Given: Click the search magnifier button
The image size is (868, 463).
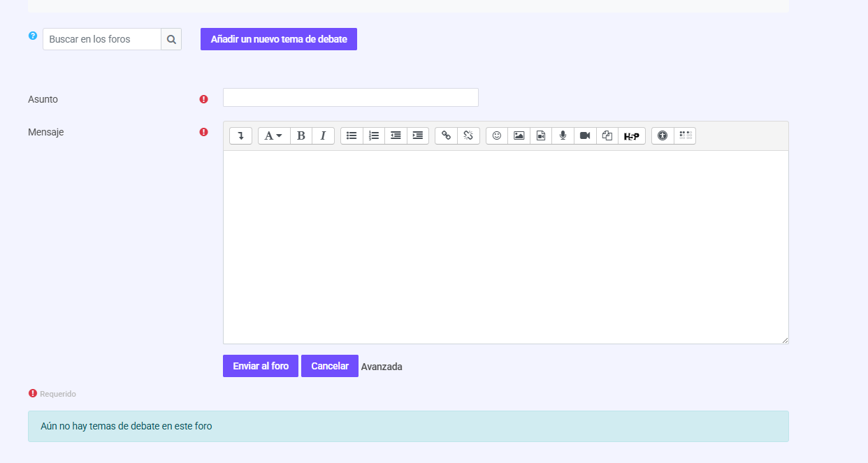Looking at the screenshot, I should (x=171, y=39).
